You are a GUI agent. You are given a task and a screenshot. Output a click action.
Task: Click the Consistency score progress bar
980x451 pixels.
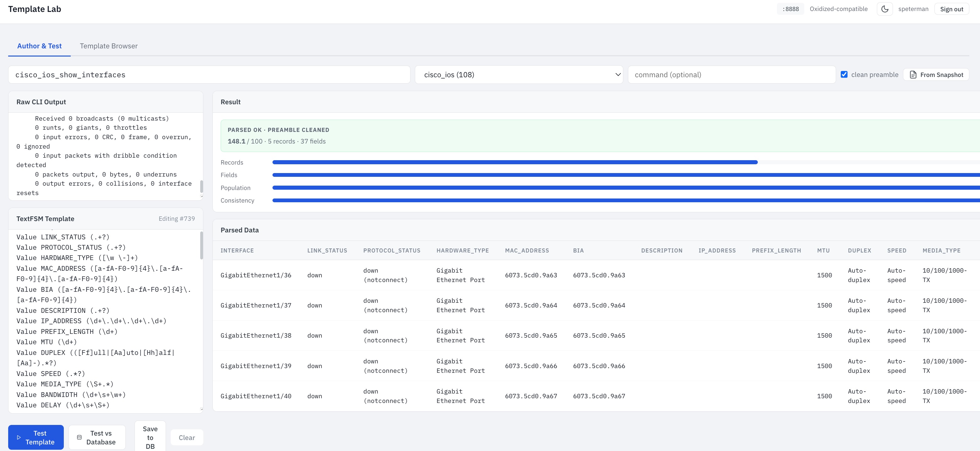tap(626, 200)
